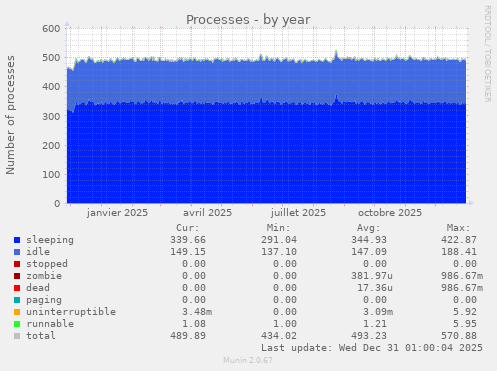This screenshot has height=371, width=497.
Task: Click the 'Avg:' column header
Action: pyautogui.click(x=369, y=228)
